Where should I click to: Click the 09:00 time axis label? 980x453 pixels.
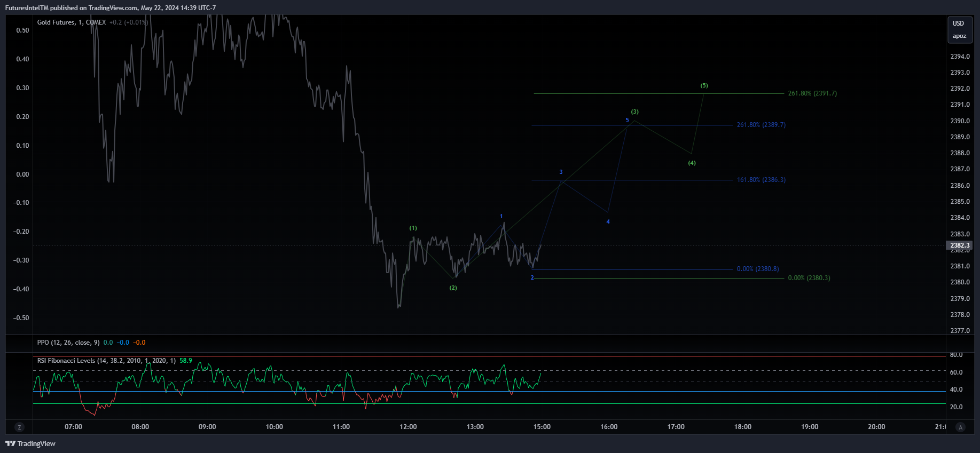point(207,427)
